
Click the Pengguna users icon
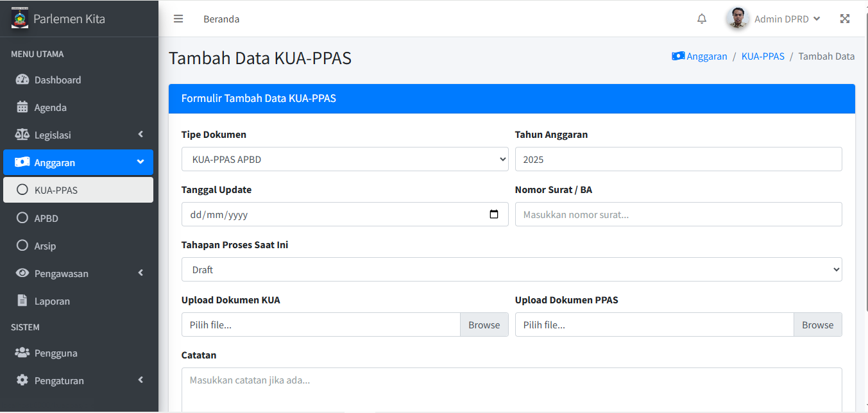[x=22, y=353]
